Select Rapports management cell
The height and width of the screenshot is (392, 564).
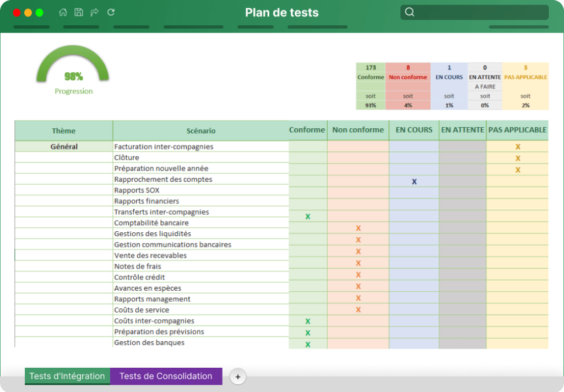tap(200, 299)
